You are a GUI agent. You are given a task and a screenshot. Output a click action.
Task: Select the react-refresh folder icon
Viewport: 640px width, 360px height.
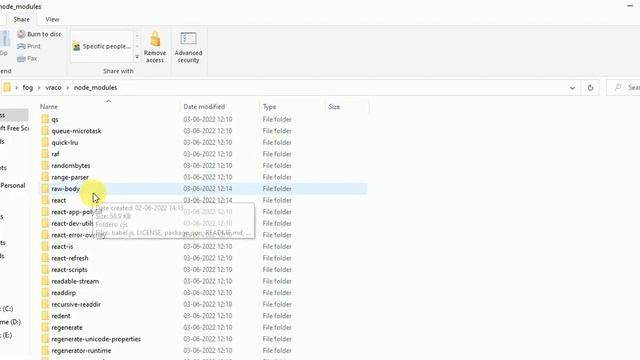click(x=45, y=258)
